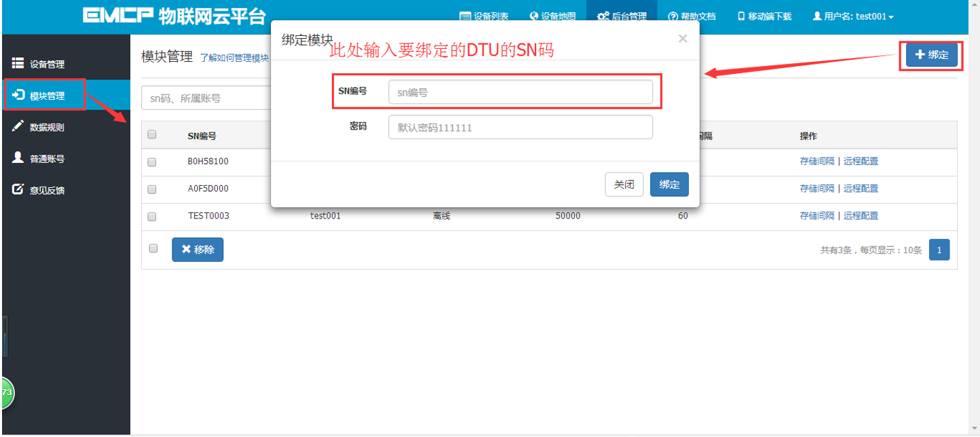Open 远程配置 for the TEST0003 row
The height and width of the screenshot is (437, 980).
click(861, 216)
